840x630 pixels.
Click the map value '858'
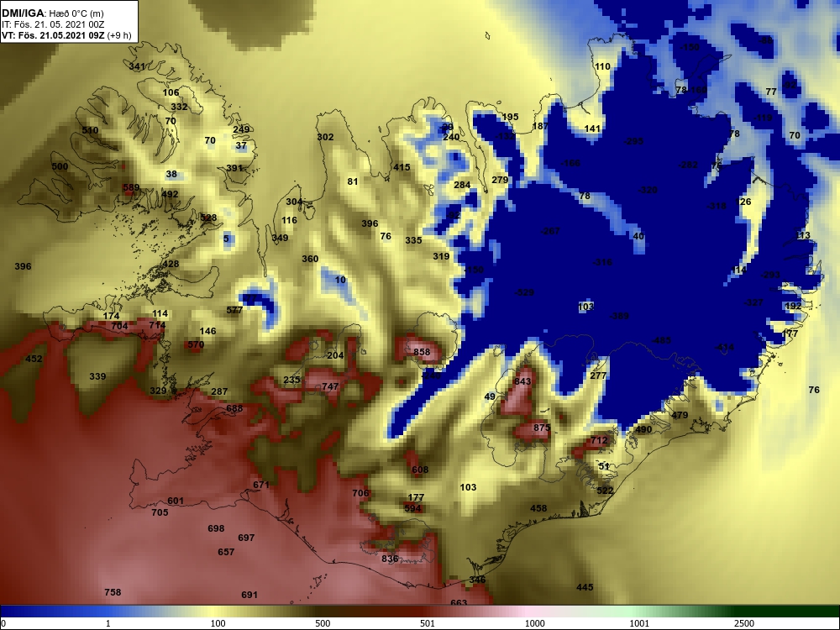tap(422, 352)
